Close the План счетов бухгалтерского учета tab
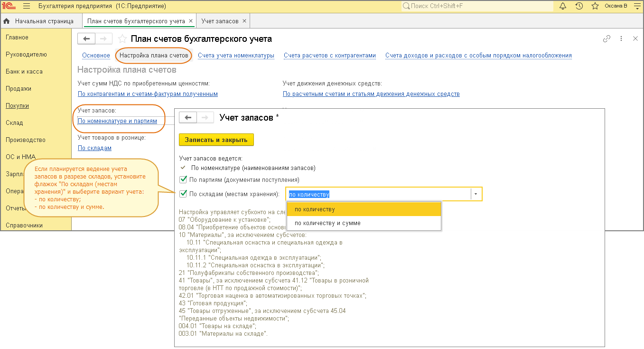 pos(190,21)
